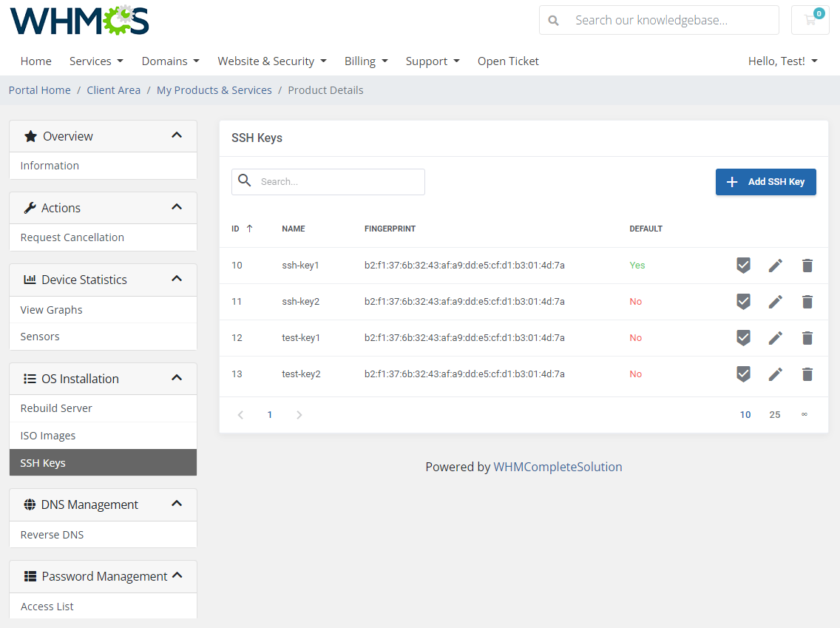
Task: Click the SSH Keys search field
Action: (328, 181)
